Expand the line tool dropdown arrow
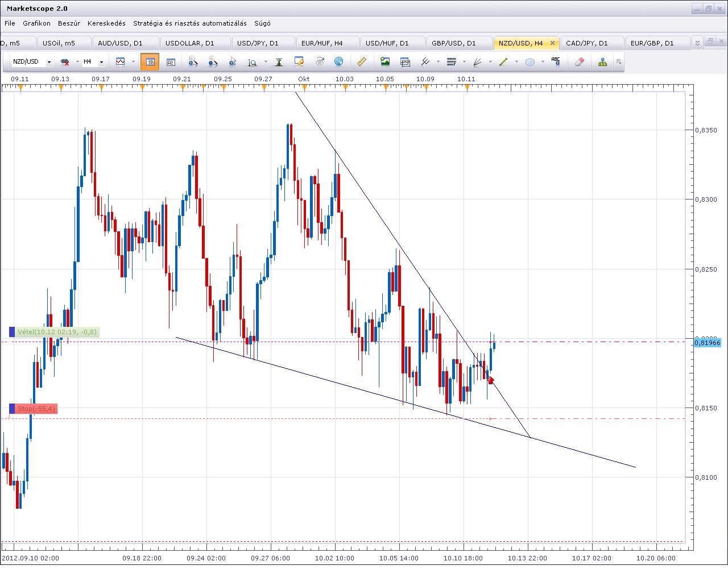 coord(516,62)
